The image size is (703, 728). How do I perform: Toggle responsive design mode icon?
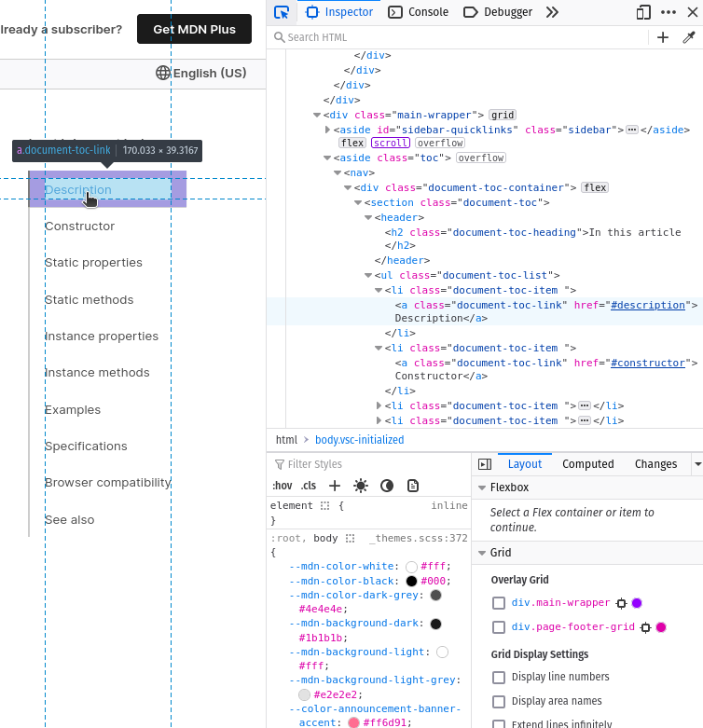tap(643, 12)
